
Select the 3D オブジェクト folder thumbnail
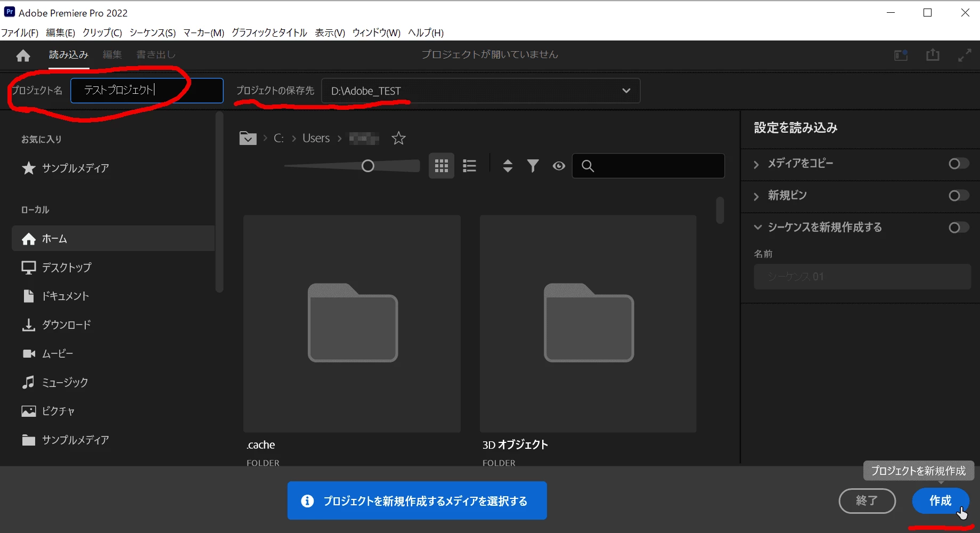coord(588,324)
